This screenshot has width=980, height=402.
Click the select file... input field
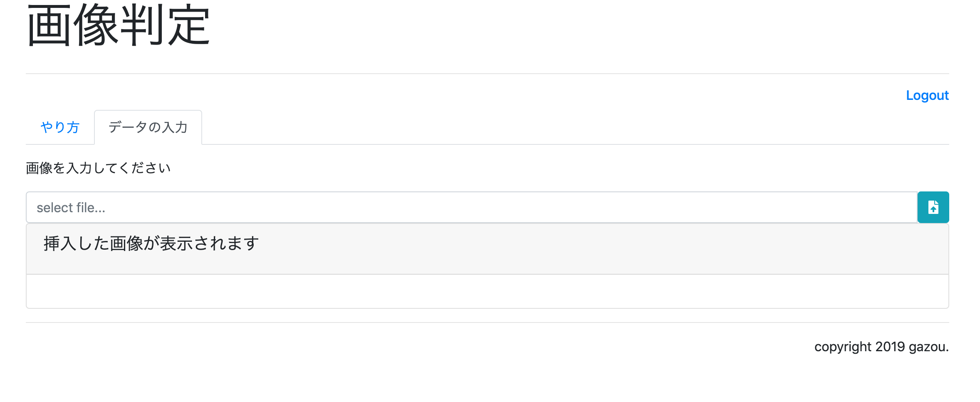pos(472,207)
